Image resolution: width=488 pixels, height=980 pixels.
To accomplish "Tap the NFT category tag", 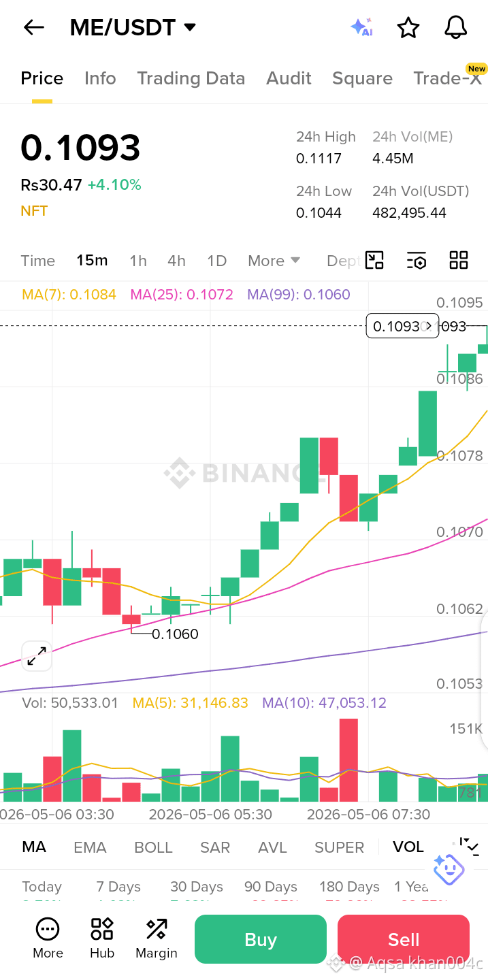I will pyautogui.click(x=34, y=211).
